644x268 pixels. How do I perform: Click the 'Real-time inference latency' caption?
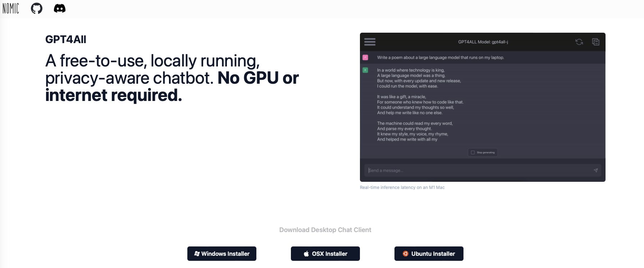pyautogui.click(x=402, y=188)
